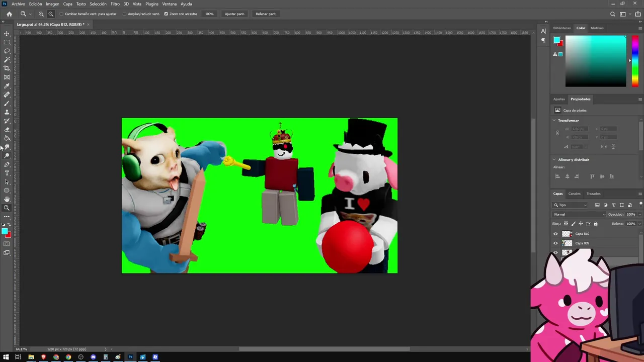Select the History Brush tool
The image size is (644, 362).
(7, 121)
